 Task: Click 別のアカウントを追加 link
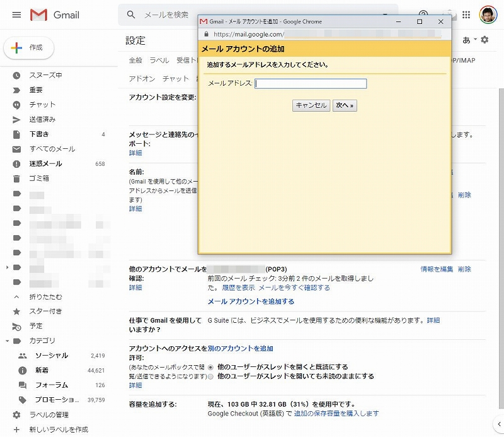(x=241, y=349)
